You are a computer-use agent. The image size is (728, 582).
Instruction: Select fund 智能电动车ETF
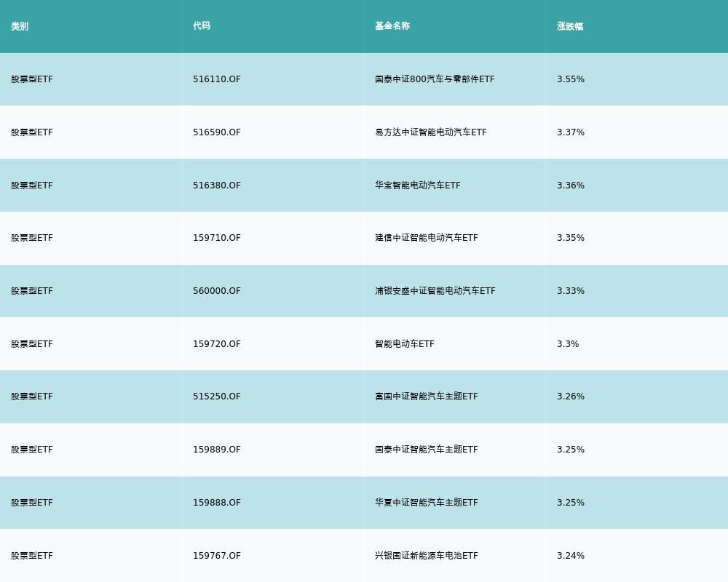[x=404, y=344]
